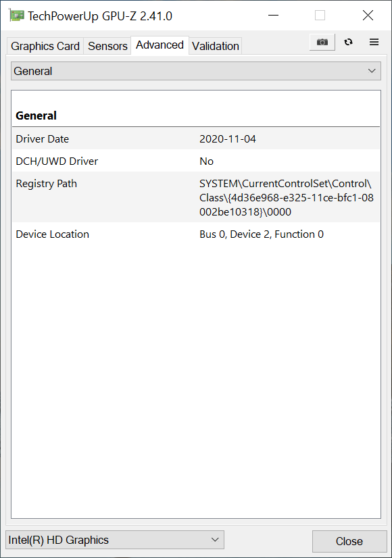Select the Registry Path label
392x558 pixels.
[46, 184]
